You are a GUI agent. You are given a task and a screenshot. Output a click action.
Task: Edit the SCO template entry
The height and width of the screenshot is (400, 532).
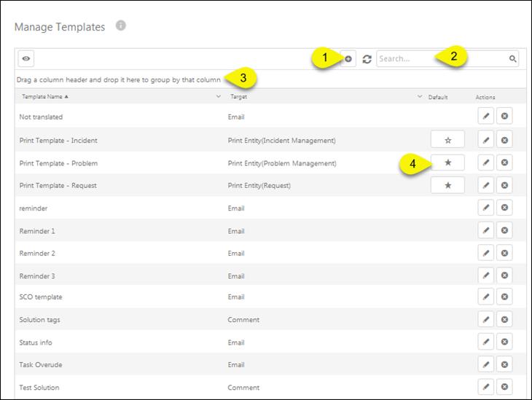(486, 297)
